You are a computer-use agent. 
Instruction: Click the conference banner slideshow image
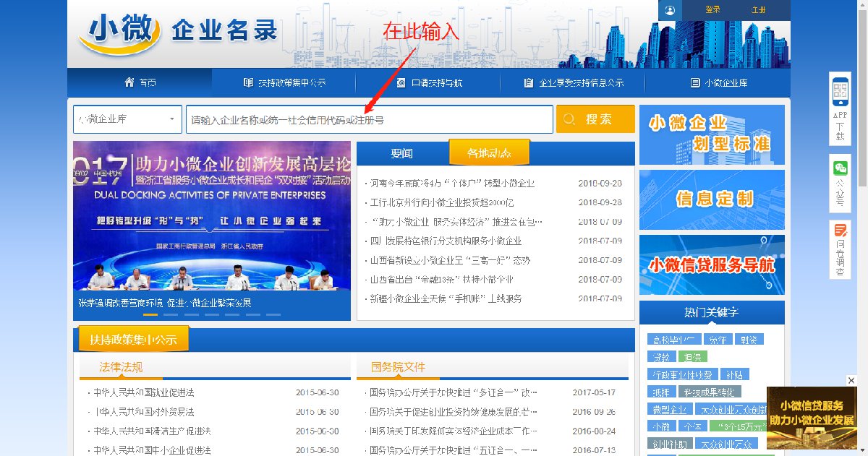[x=211, y=217]
